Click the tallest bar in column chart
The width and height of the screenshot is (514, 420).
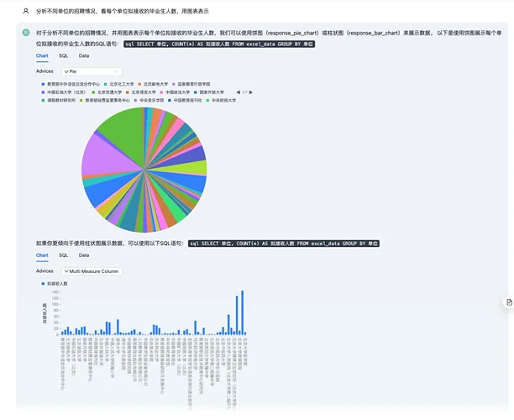tap(242, 313)
